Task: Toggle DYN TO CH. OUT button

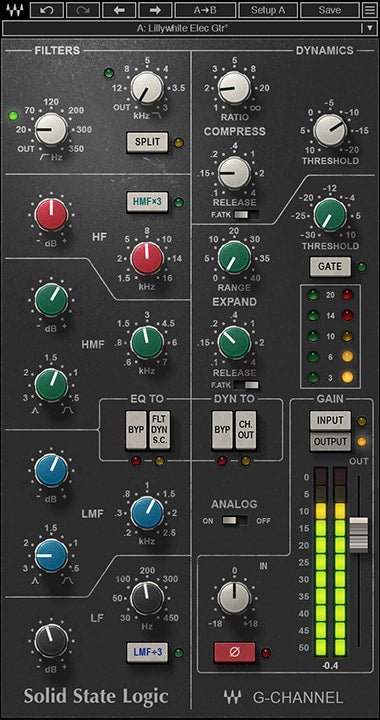Action: tap(246, 430)
